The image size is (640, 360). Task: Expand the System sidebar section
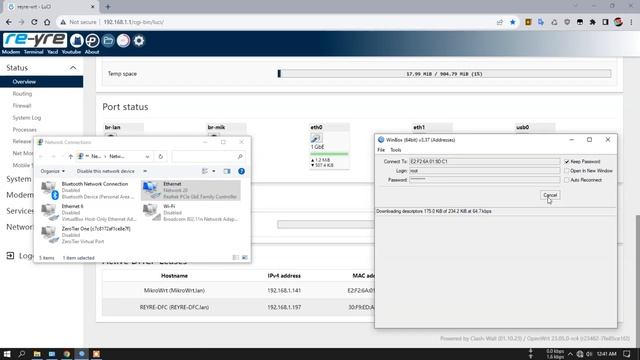(x=18, y=179)
